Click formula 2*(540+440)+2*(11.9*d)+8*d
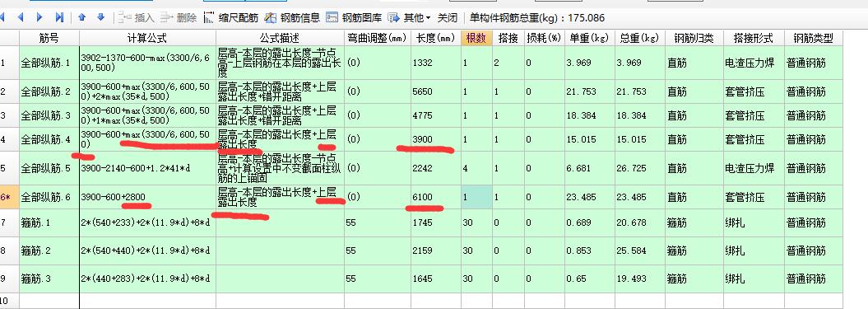The image size is (868, 309). [147, 250]
